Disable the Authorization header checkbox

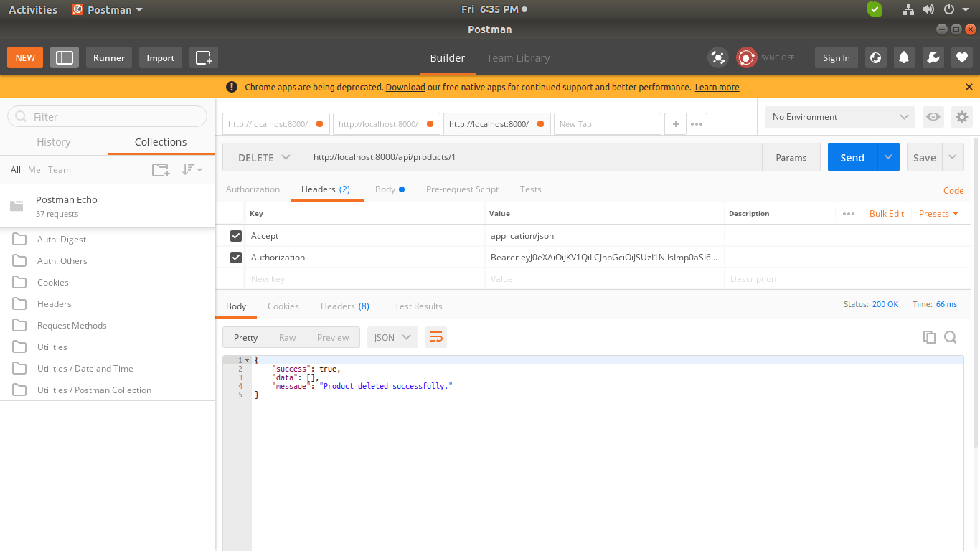236,258
